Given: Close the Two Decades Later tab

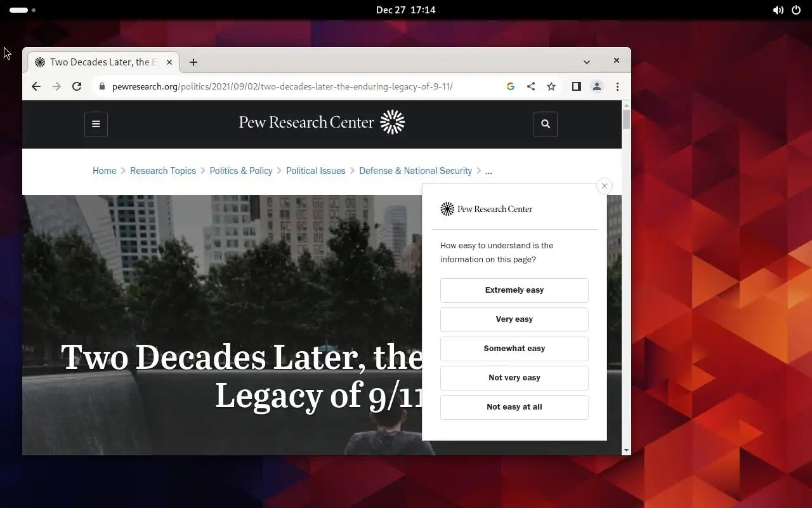Looking at the screenshot, I should pos(169,62).
